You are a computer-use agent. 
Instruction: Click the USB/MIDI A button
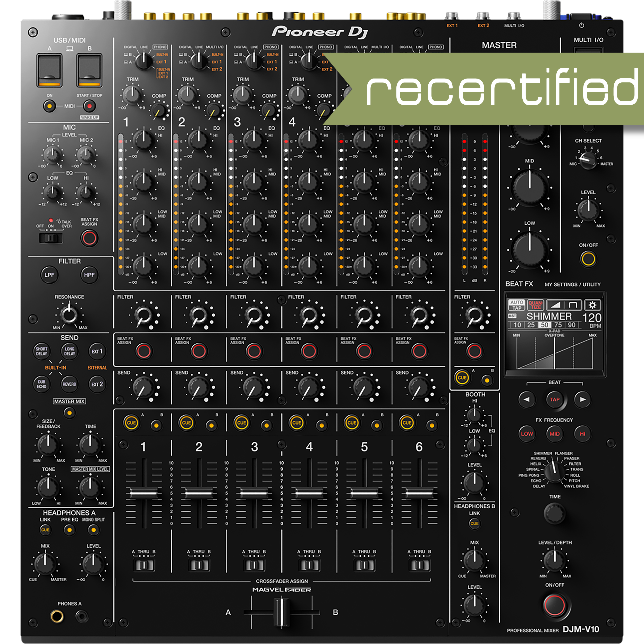[49, 70]
